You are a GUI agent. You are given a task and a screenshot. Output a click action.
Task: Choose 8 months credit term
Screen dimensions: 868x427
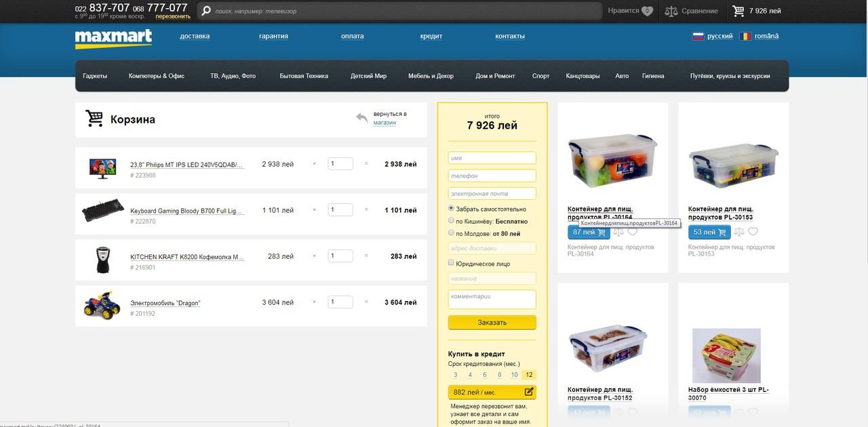[x=500, y=375]
